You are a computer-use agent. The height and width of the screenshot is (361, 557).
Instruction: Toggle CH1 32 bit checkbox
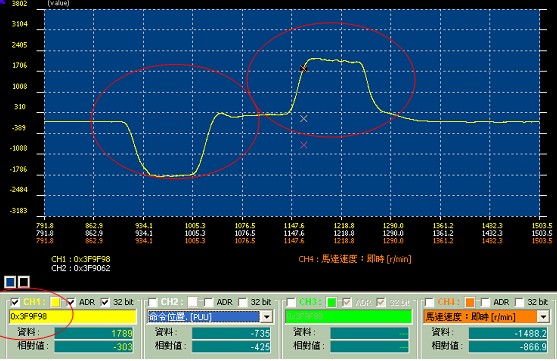click(105, 302)
